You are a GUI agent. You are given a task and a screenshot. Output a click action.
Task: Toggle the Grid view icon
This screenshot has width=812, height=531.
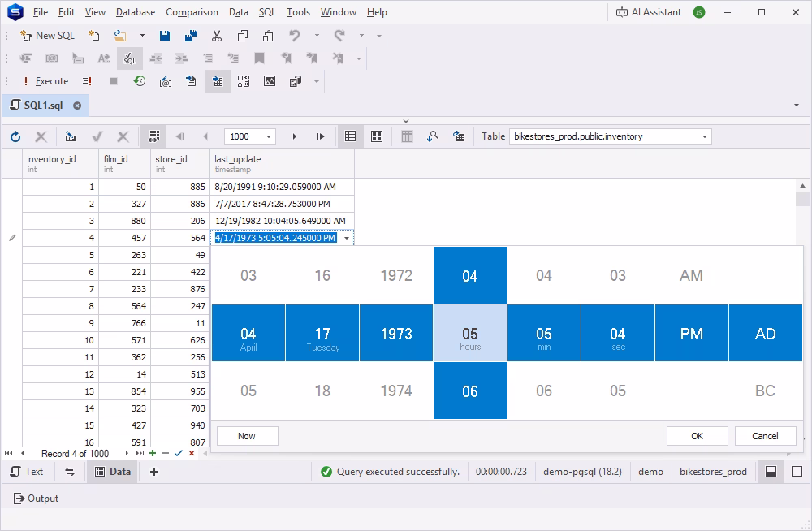point(351,136)
